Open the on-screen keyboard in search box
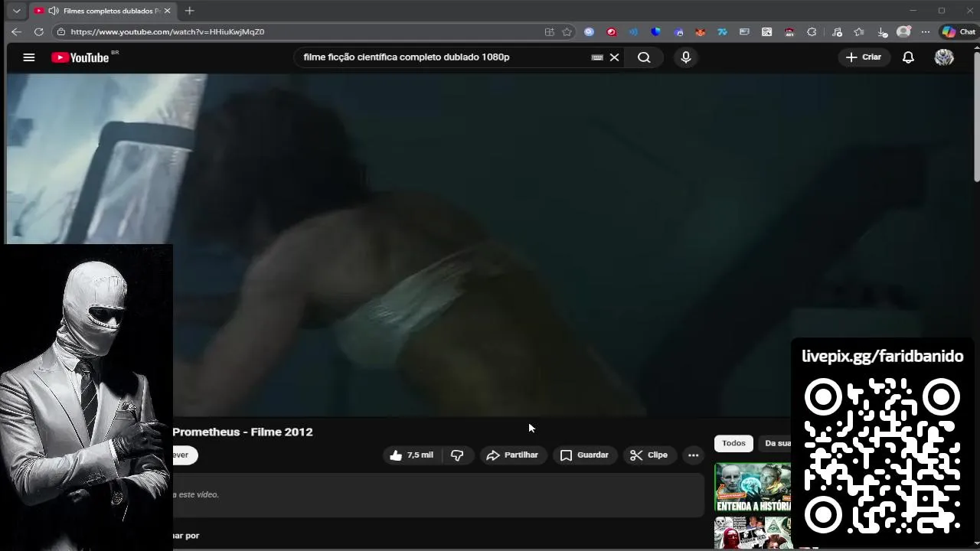 click(x=597, y=57)
